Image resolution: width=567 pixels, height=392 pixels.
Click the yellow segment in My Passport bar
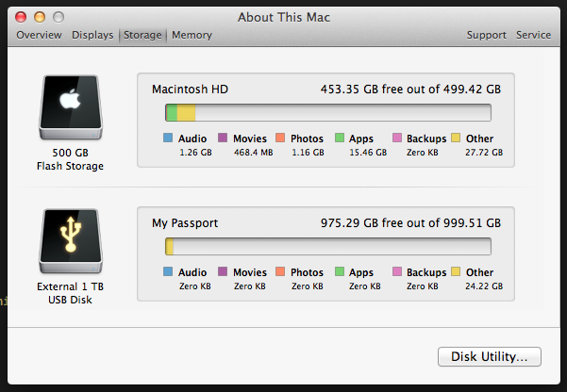tap(170, 246)
